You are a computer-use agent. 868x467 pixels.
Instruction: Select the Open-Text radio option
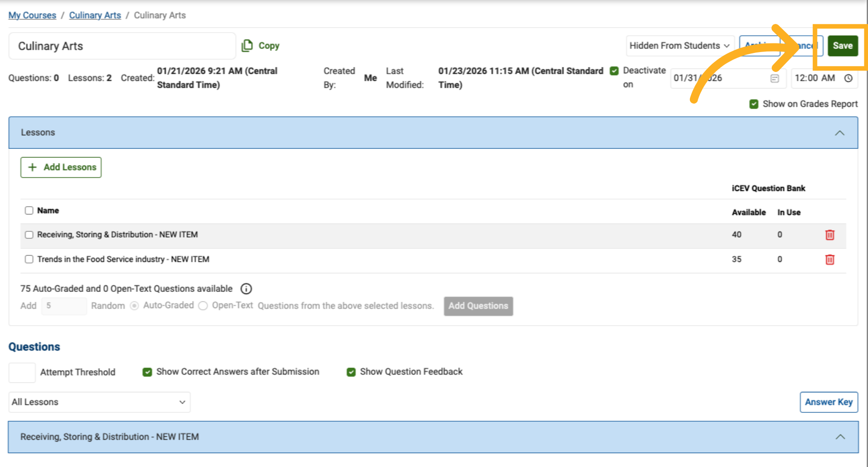(x=203, y=306)
